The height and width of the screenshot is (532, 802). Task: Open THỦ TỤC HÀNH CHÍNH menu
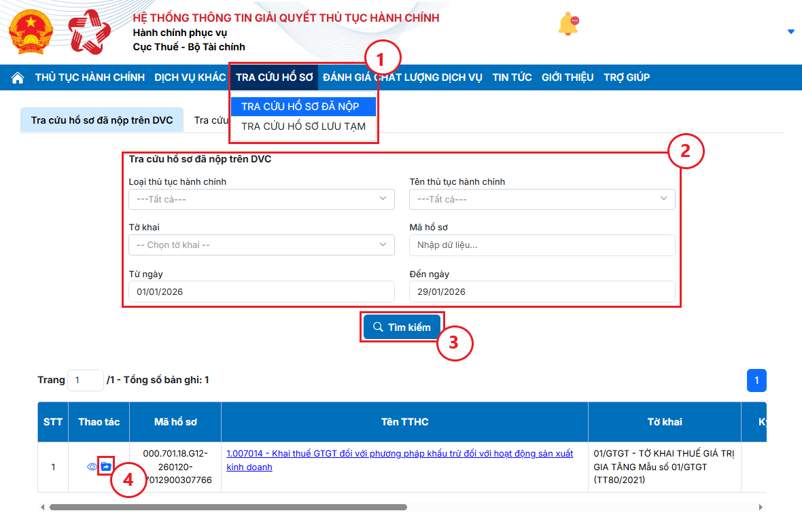[x=90, y=77]
